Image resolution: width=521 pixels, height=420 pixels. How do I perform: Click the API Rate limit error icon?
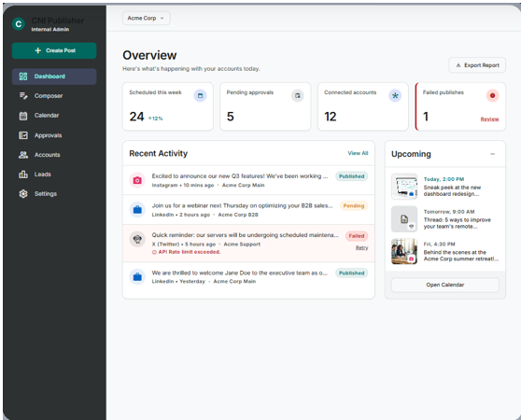point(154,252)
